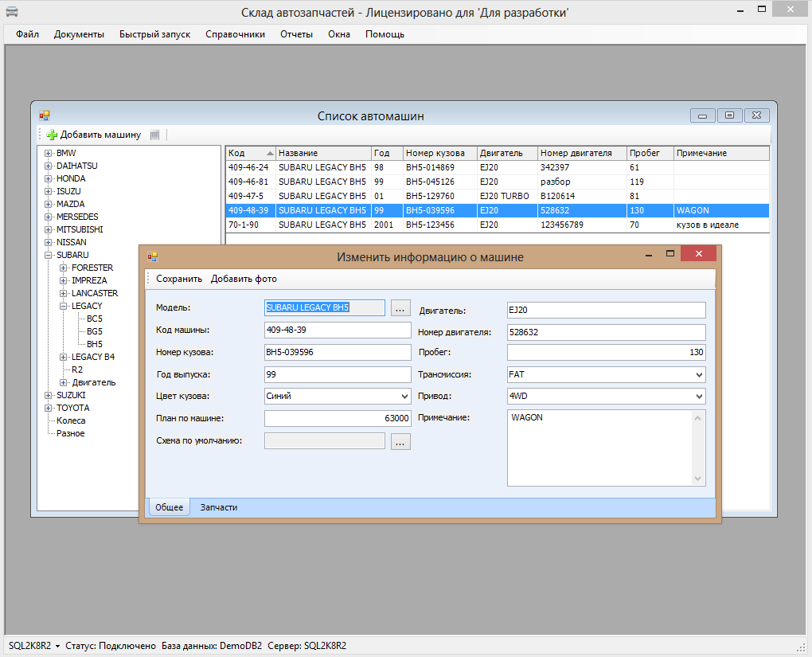Expand the TOYOTA tree node
This screenshot has height=657, width=812.
49,408
